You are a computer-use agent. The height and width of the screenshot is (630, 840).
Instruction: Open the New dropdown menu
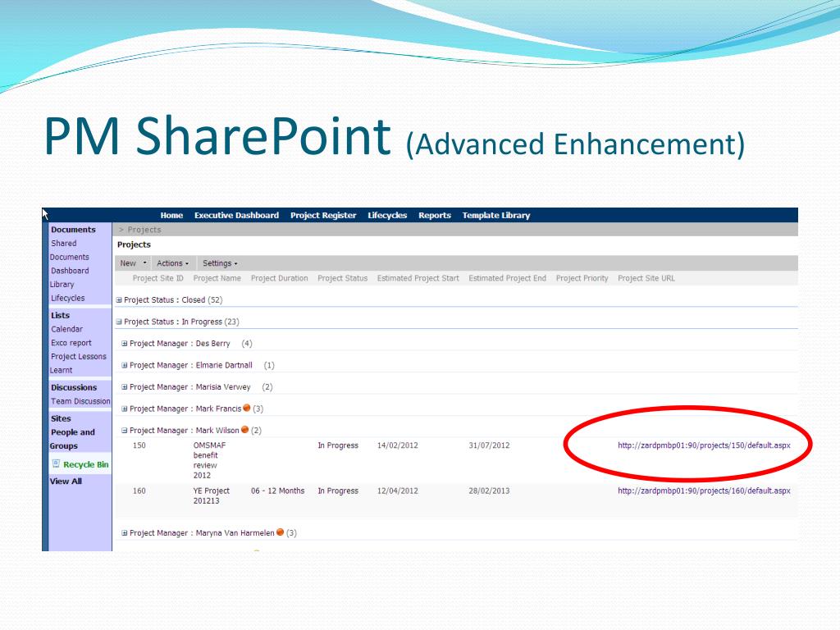click(x=133, y=263)
